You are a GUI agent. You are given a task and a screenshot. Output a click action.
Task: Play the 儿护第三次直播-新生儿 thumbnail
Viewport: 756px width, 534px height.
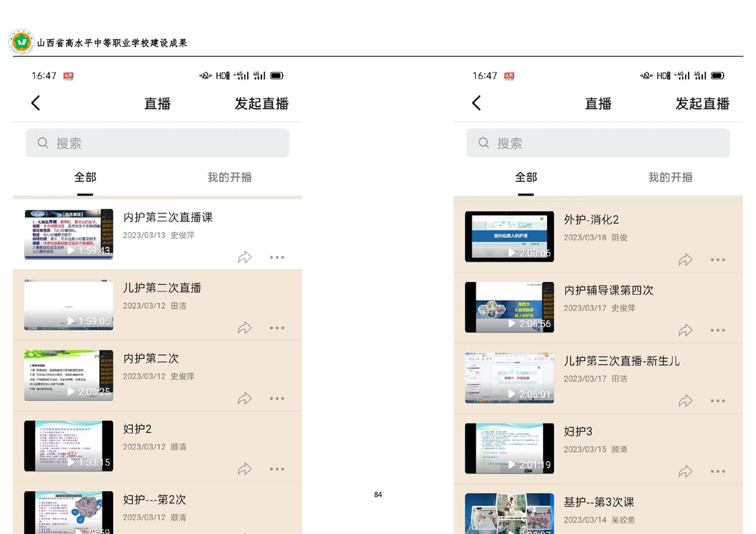pos(509,378)
